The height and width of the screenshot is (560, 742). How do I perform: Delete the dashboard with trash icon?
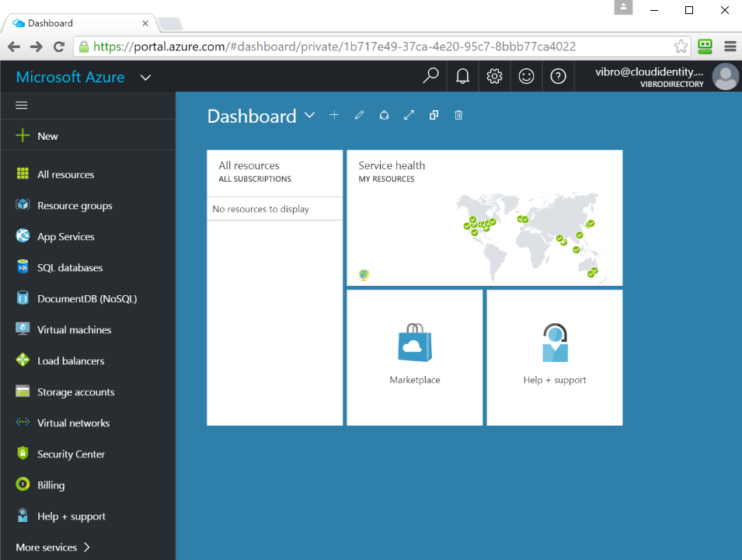click(x=458, y=115)
